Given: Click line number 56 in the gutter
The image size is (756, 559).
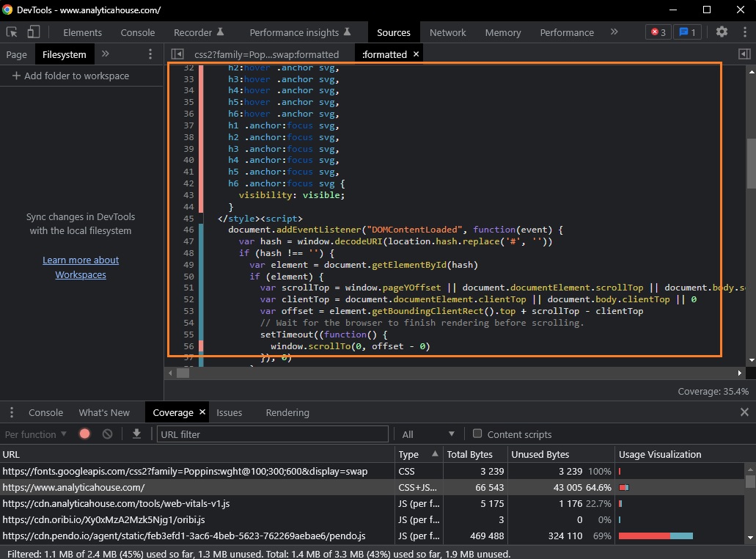Looking at the screenshot, I should click(188, 346).
